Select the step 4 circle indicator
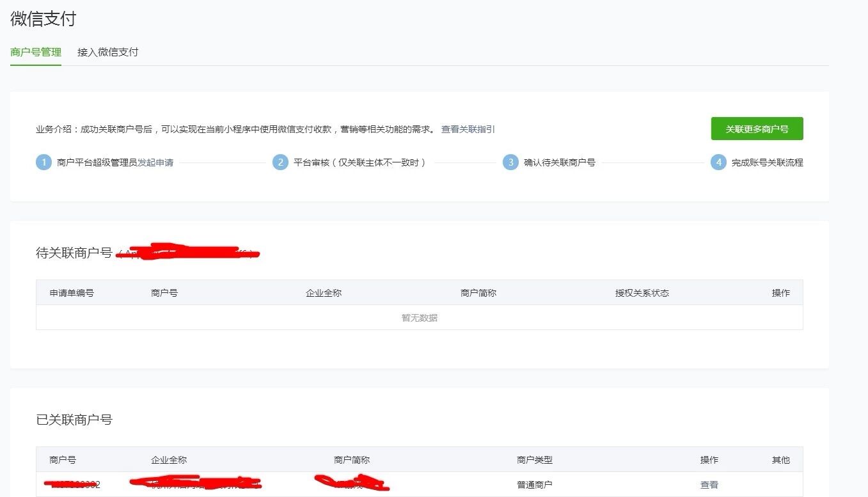868x497 pixels. (718, 162)
